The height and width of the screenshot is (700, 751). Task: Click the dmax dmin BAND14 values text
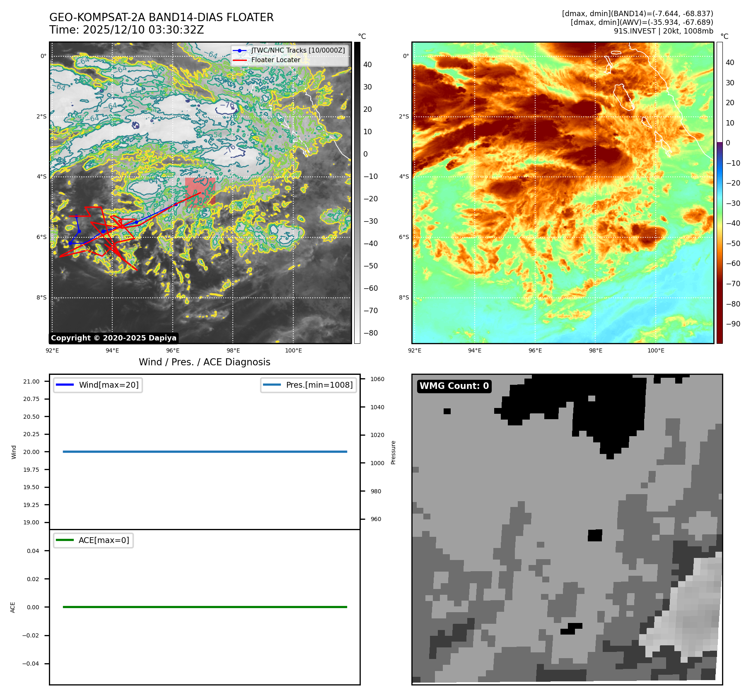point(637,14)
